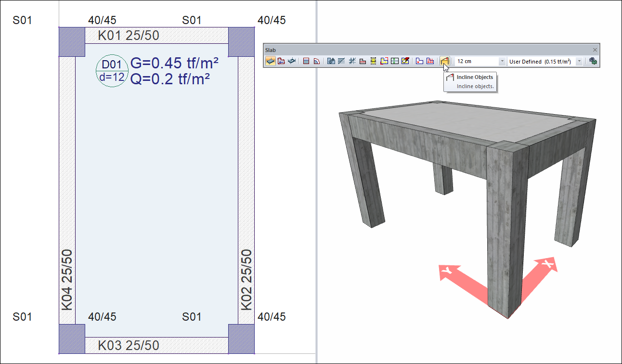
Task: Click the eraser icon in Slab toolbar
Action: tap(405, 61)
